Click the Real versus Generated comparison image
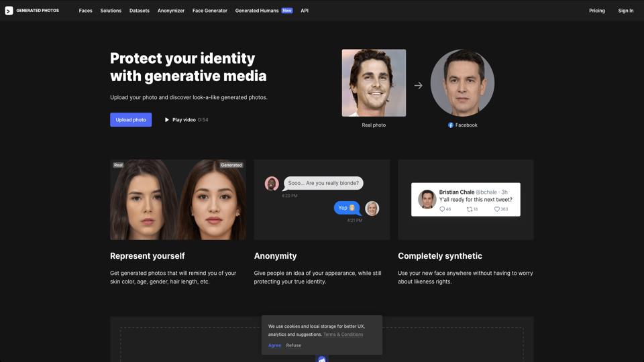 pos(178,200)
